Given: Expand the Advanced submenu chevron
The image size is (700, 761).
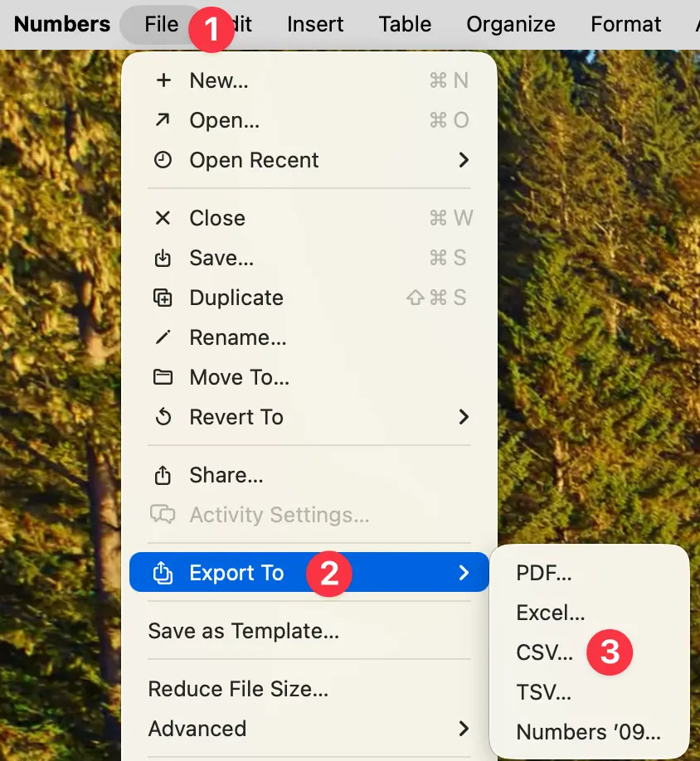Looking at the screenshot, I should click(x=464, y=729).
